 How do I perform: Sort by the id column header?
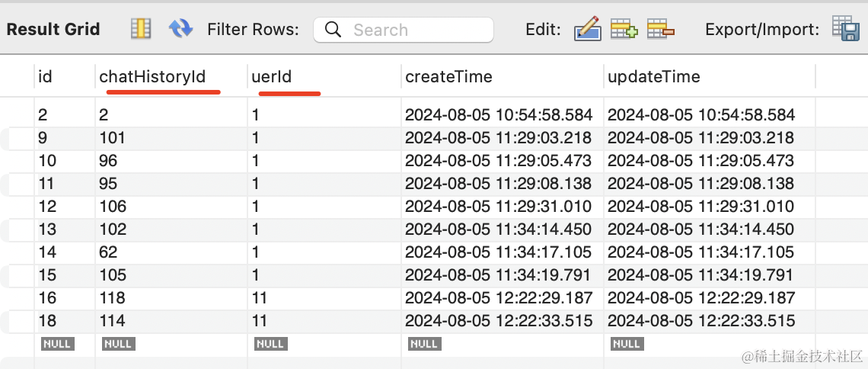point(45,76)
